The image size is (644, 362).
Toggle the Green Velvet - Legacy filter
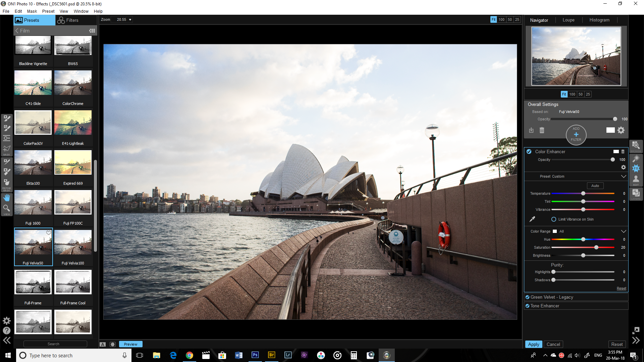[x=527, y=297]
